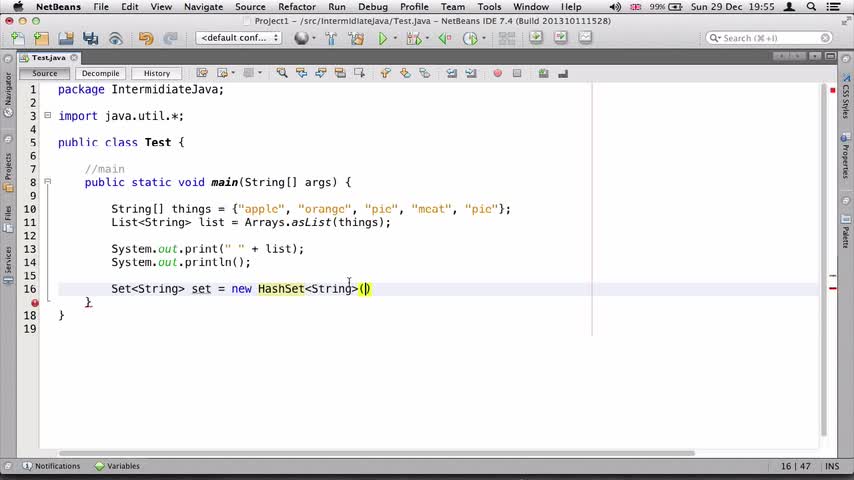854x480 pixels.
Task: Collapse the import fold on line 3
Action: coord(48,116)
